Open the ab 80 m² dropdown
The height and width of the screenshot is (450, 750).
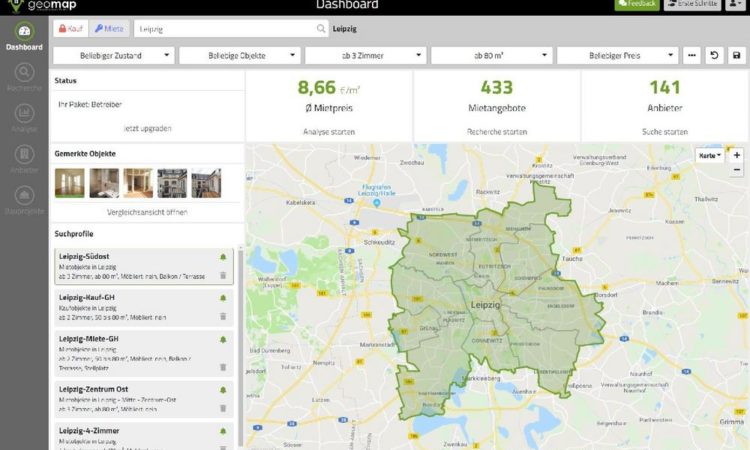pos(491,55)
